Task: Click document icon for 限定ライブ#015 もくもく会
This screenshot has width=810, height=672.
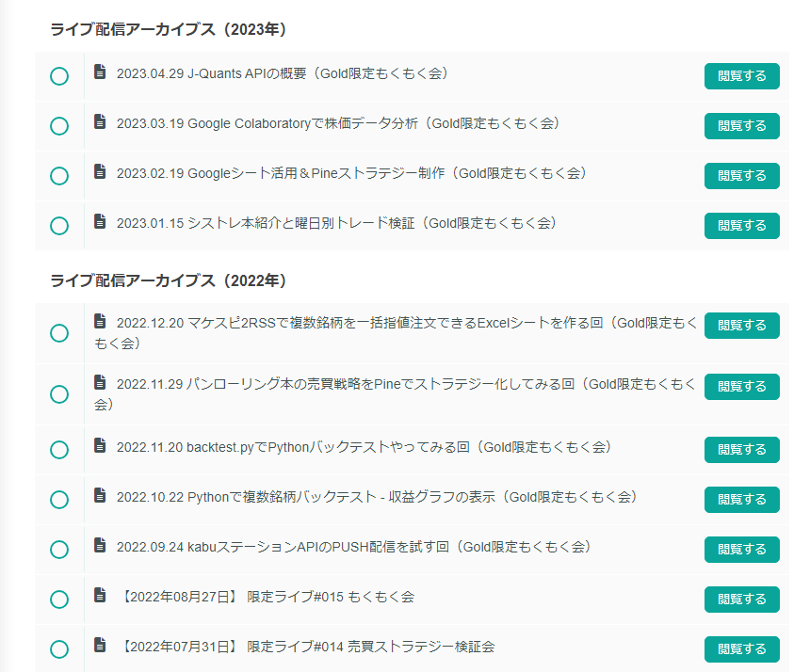Action: [x=100, y=595]
